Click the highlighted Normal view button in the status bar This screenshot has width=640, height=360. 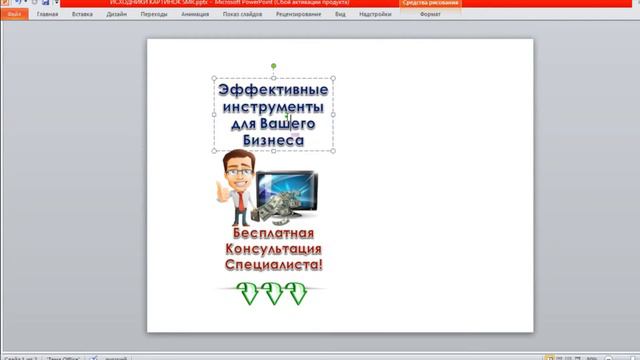pyautogui.click(x=549, y=358)
